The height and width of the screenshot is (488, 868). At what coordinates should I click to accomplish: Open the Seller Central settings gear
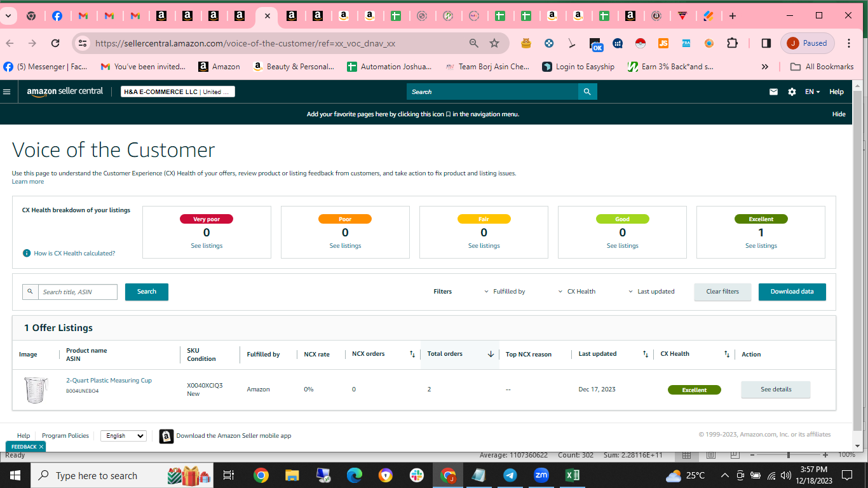[x=792, y=91]
